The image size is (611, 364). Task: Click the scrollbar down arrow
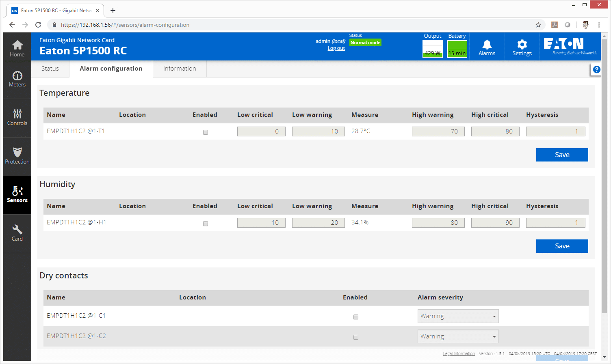tap(604, 357)
